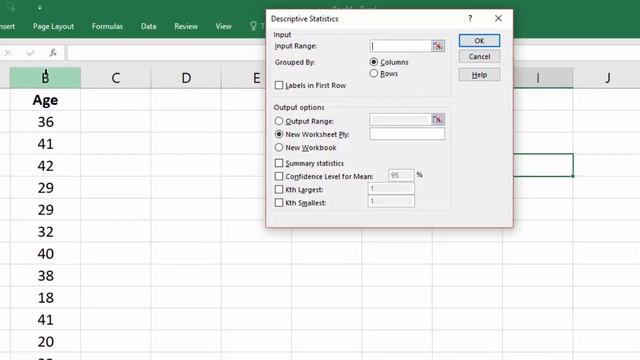This screenshot has width=640, height=360.
Task: Click the dialog help question mark icon
Action: coord(470,18)
